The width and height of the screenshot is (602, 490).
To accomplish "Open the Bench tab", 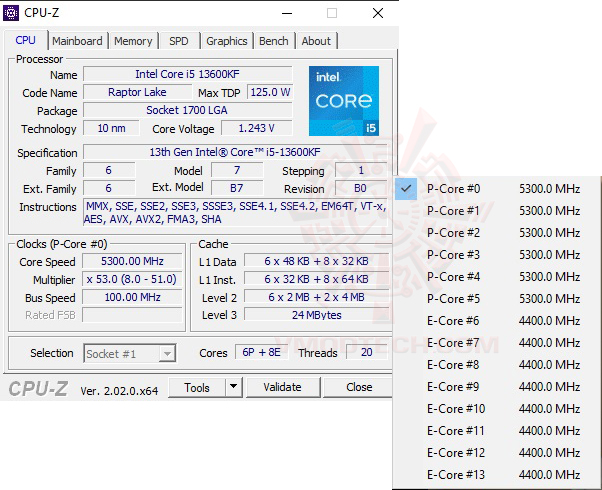I will coord(273,41).
